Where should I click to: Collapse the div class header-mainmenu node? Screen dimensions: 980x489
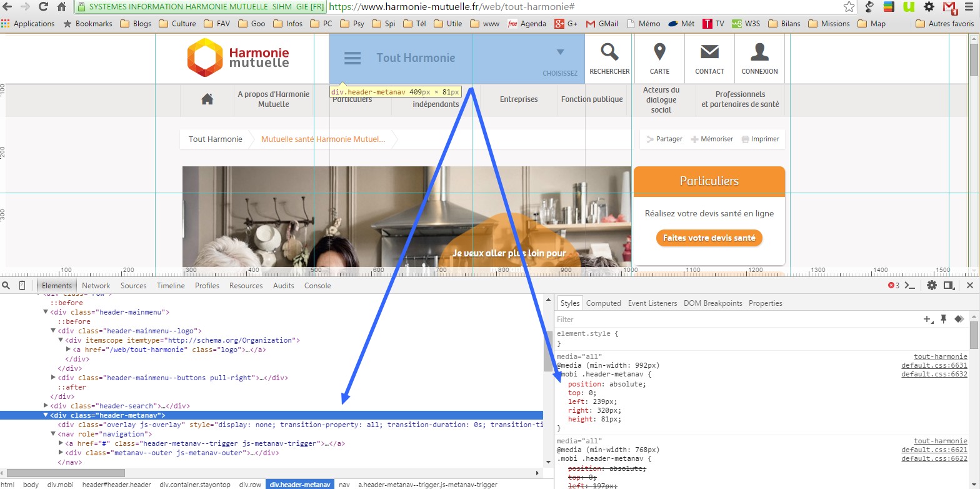coord(46,312)
